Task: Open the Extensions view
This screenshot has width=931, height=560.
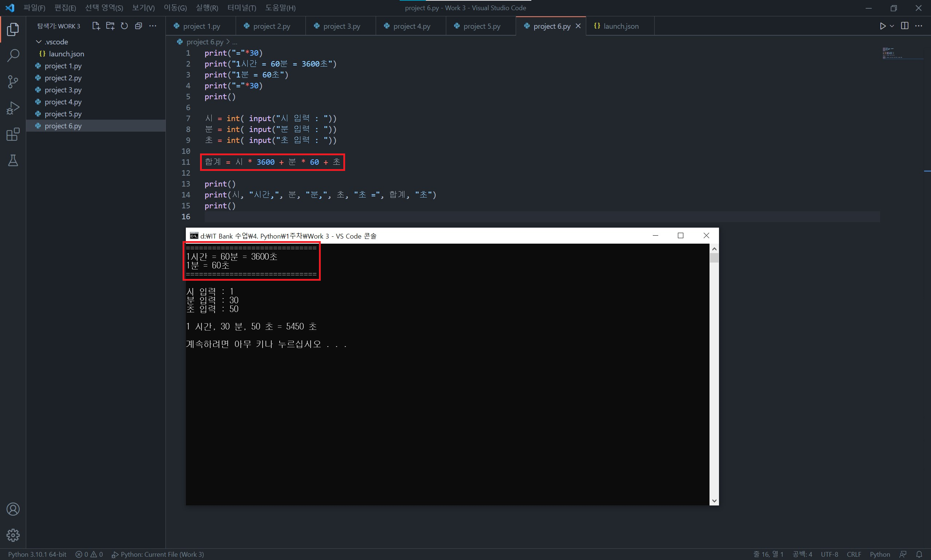Action: pyautogui.click(x=13, y=134)
